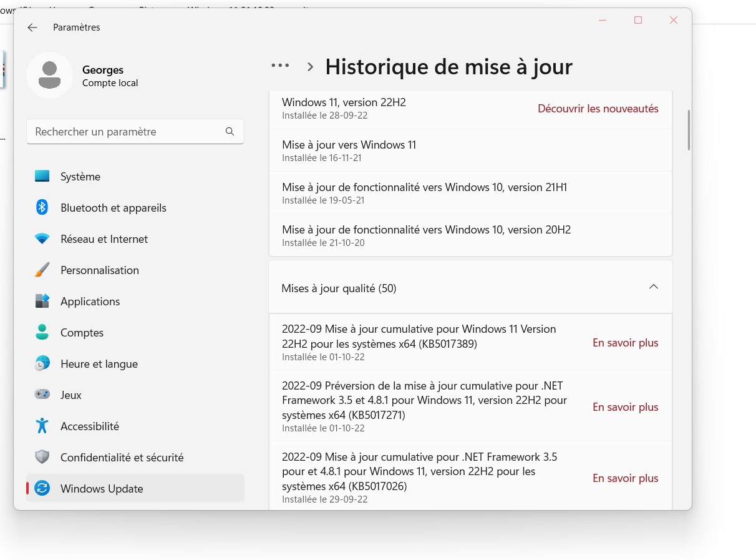Select Applications in the sidebar
This screenshot has width=756, height=560.
tap(135, 302)
